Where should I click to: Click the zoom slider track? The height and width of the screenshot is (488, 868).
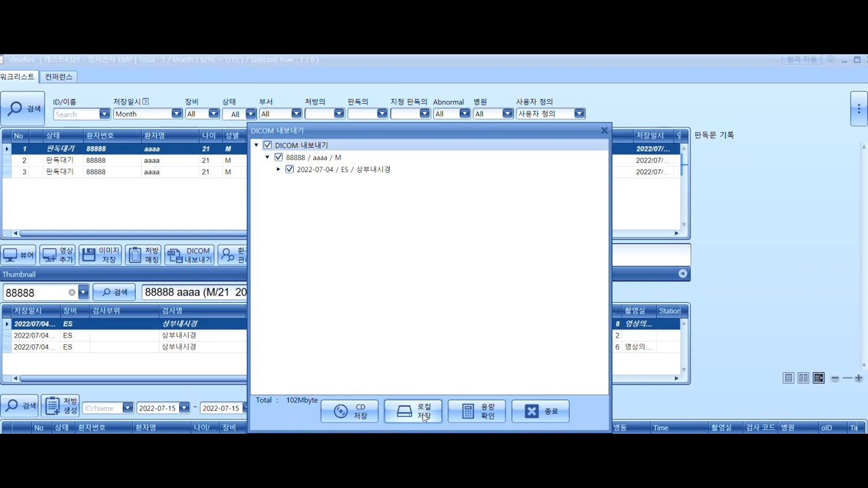[x=847, y=378]
